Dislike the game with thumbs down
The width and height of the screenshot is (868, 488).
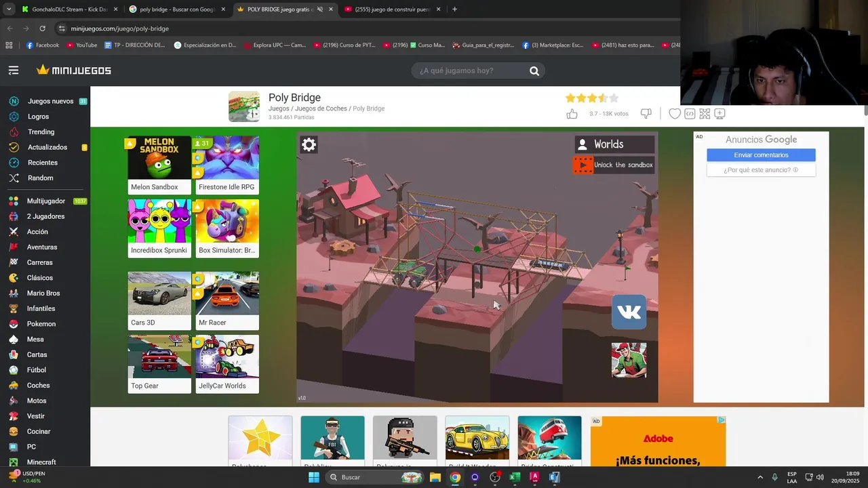coord(646,114)
